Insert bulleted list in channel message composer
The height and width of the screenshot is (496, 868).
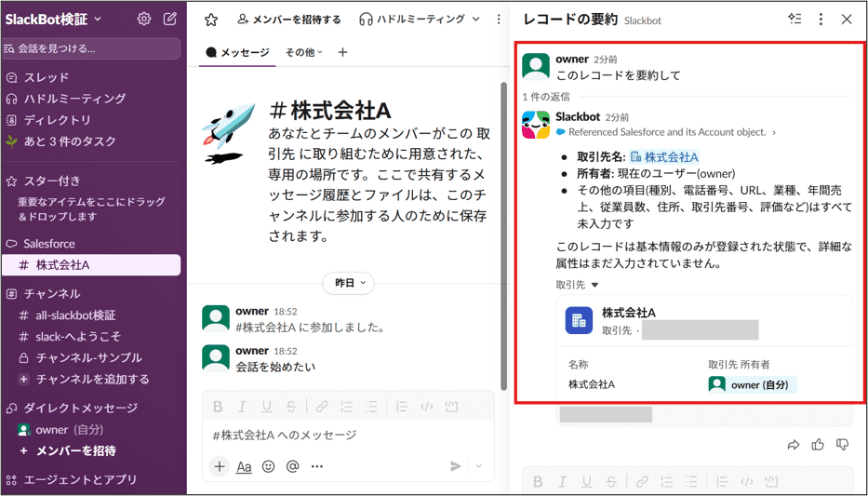tap(371, 407)
